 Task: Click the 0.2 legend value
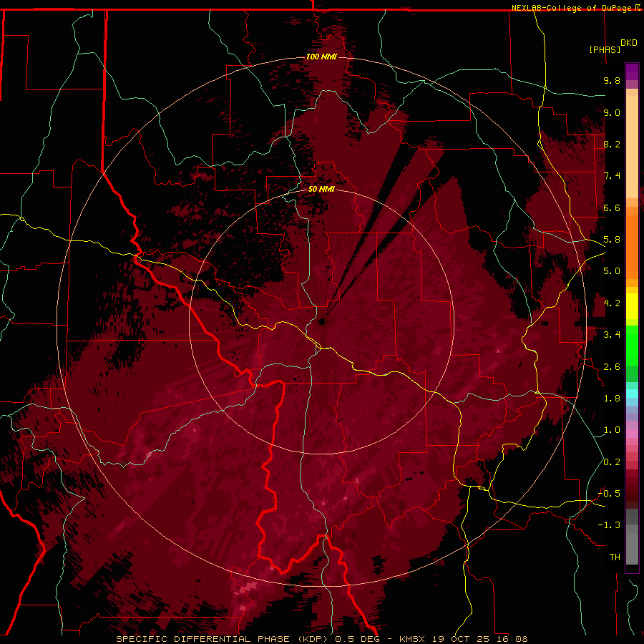612,462
